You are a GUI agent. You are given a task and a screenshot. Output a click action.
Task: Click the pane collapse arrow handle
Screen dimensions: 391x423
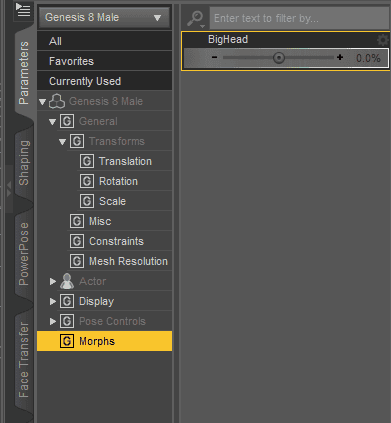[9, 189]
